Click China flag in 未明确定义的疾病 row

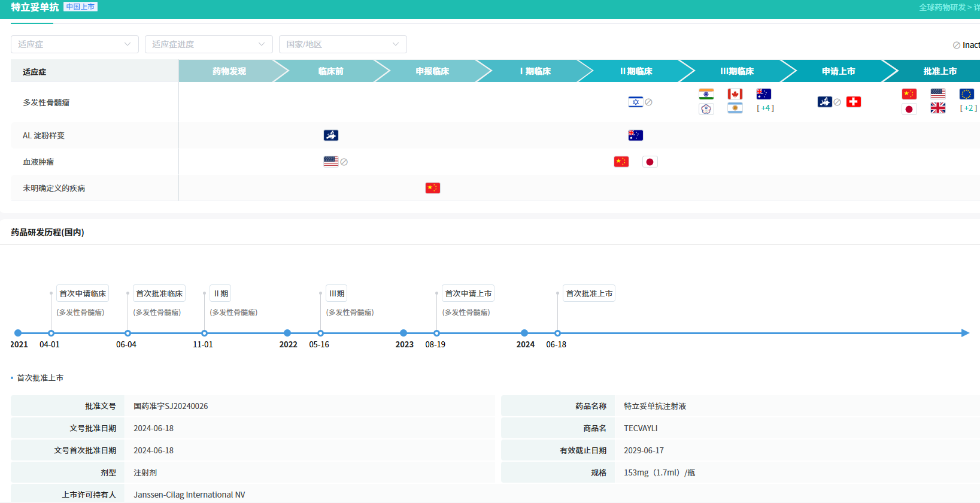pos(432,188)
